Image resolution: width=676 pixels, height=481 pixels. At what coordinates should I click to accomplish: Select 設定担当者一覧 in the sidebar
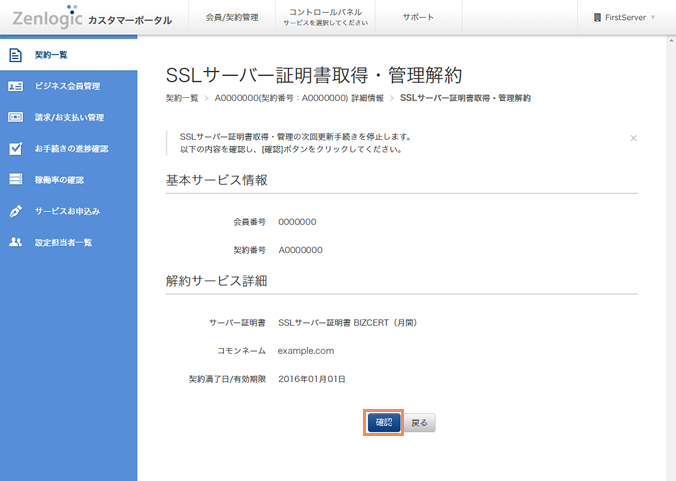(x=63, y=242)
